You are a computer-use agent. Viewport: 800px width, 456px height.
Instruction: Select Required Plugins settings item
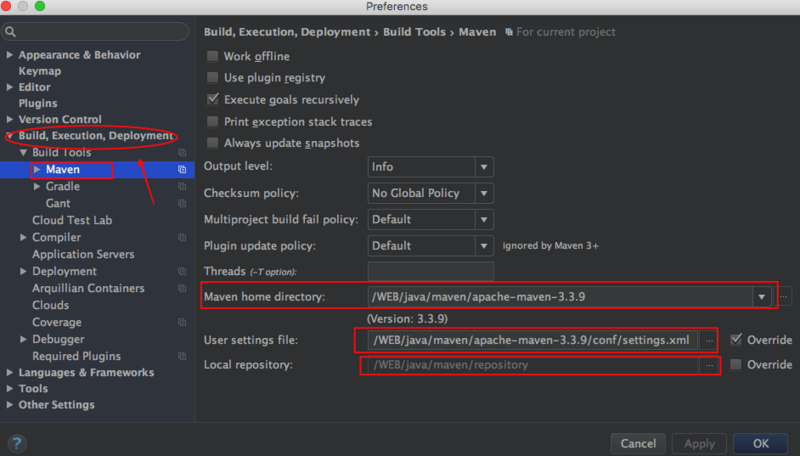(77, 356)
